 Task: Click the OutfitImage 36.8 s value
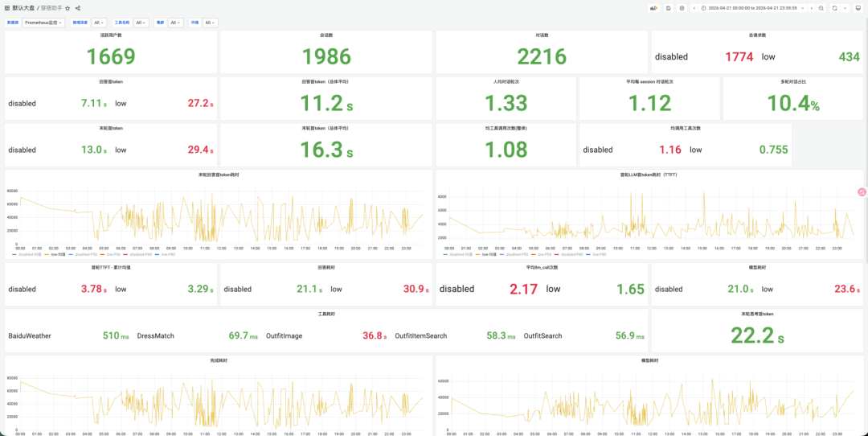coord(375,335)
